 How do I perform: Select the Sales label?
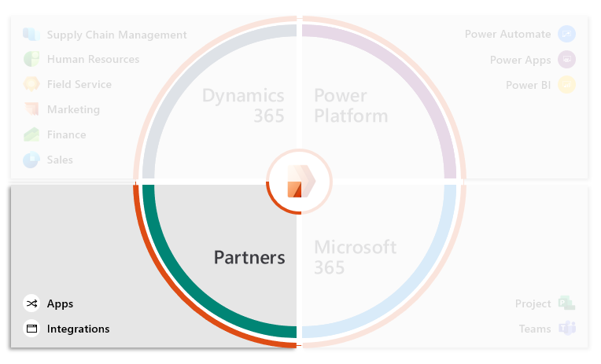coord(60,160)
